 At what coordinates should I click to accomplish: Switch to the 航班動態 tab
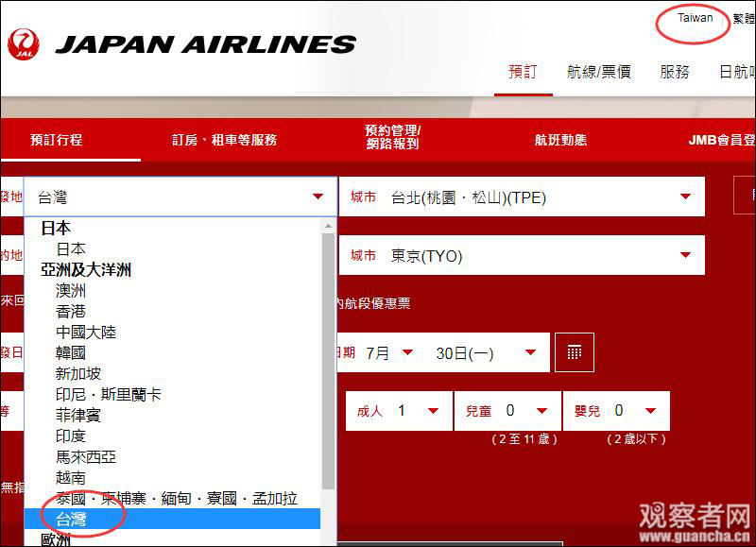[x=560, y=140]
